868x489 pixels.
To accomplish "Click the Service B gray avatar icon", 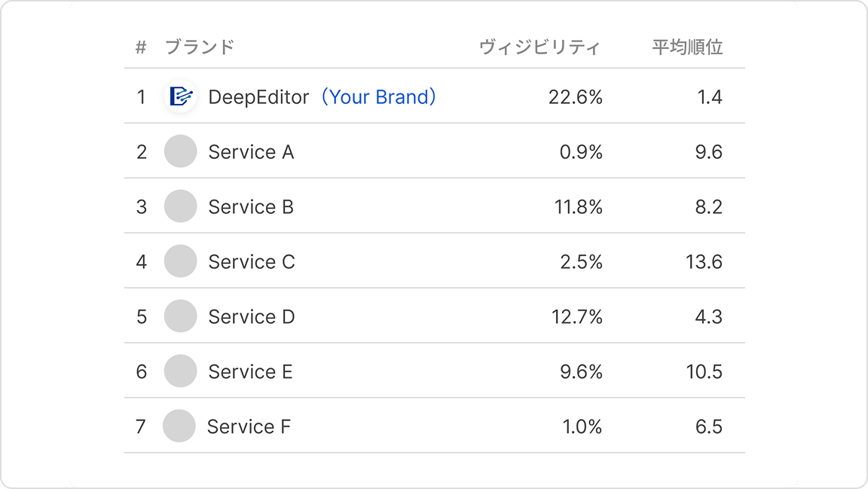I will [x=181, y=206].
